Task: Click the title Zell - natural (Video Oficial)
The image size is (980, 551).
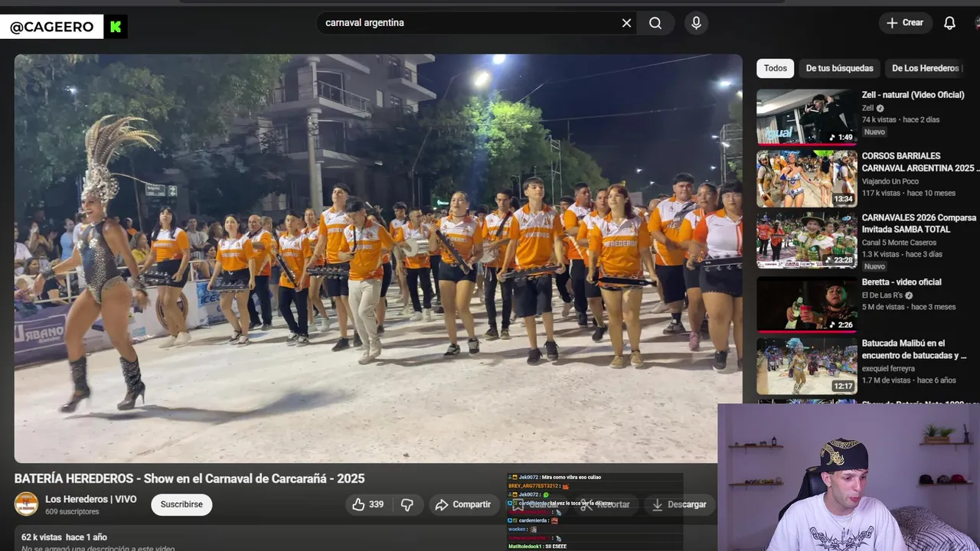Action: 913,95
